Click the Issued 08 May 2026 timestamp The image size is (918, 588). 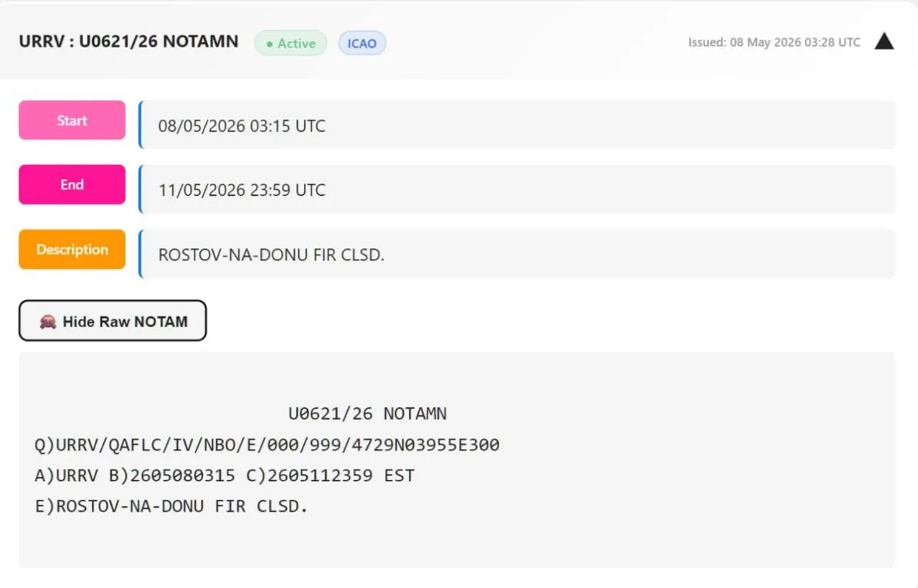click(x=774, y=42)
